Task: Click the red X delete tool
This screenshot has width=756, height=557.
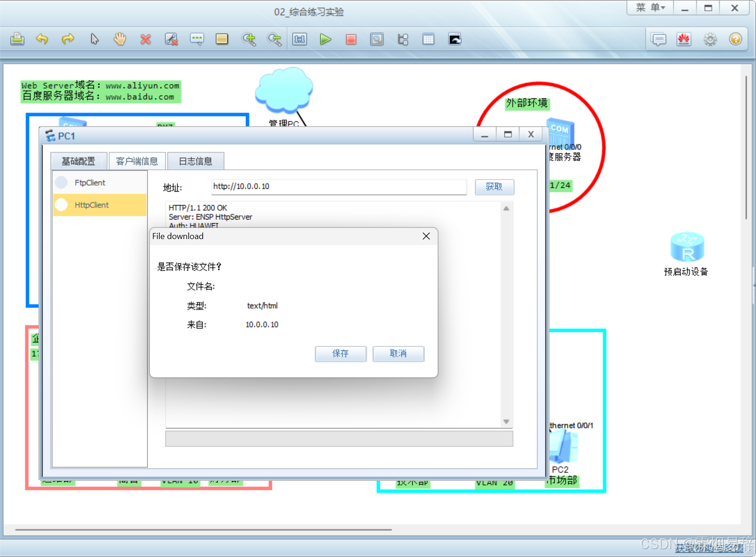Action: [x=146, y=39]
